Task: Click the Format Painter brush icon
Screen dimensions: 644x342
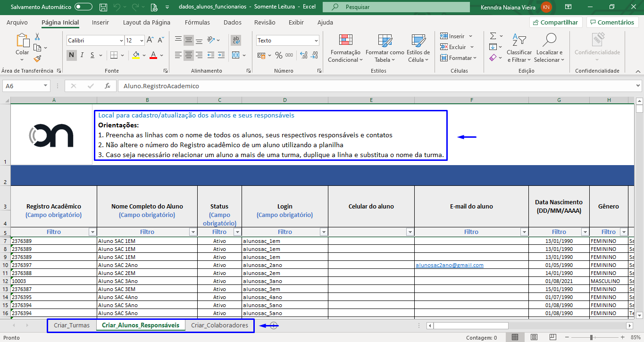Action: coord(37,58)
